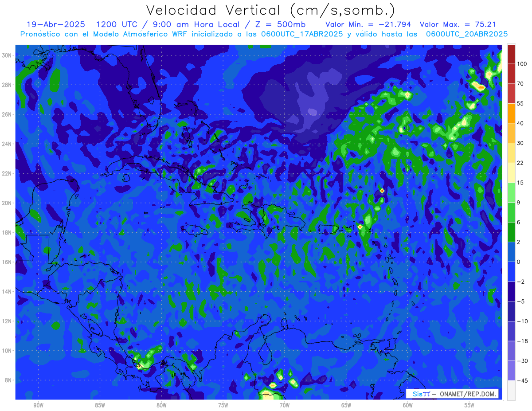Click the red updraft spot near 21N 62W
This screenshot has height=411, width=532.
(x=382, y=191)
